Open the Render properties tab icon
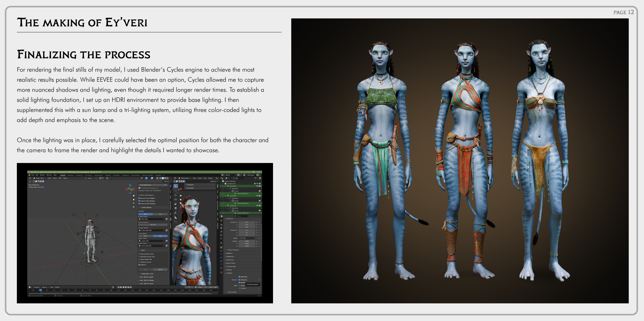 (x=221, y=225)
